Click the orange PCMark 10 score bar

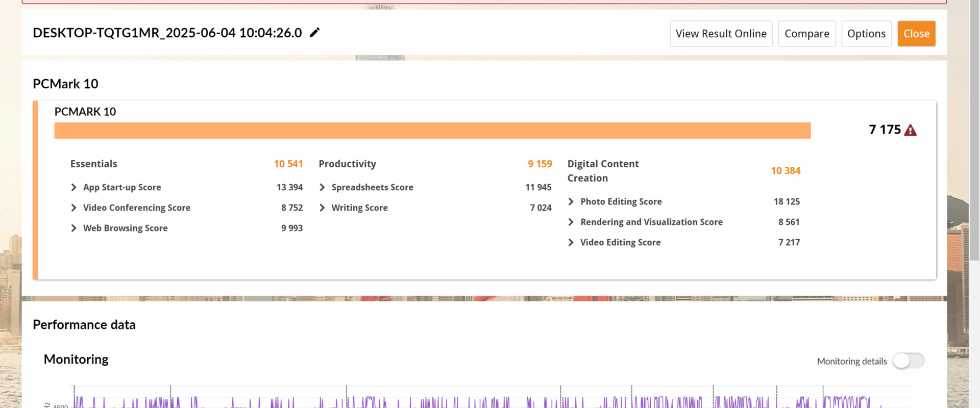(432, 131)
